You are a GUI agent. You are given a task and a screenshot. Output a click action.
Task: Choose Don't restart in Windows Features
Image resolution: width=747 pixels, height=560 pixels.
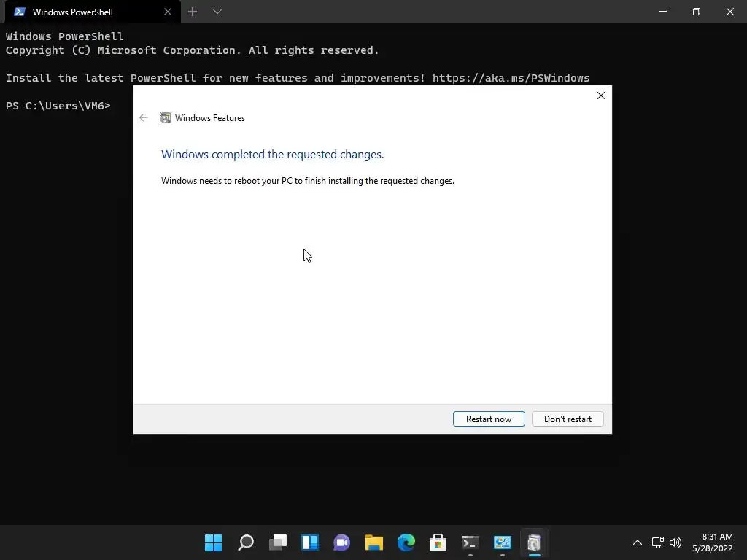pos(568,419)
